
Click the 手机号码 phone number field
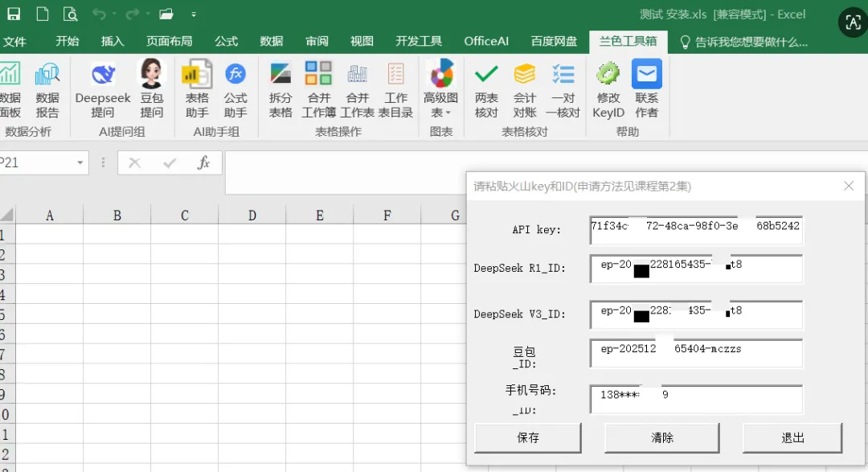pos(696,399)
